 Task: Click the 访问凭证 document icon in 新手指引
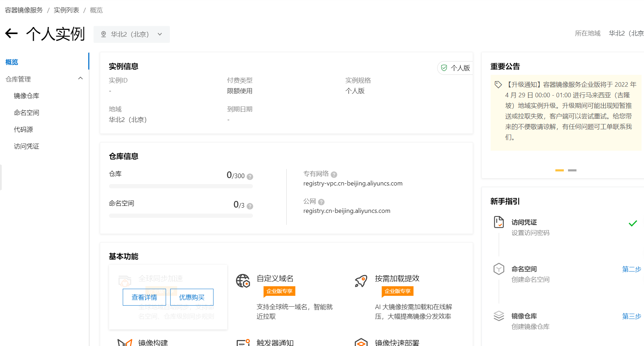pyautogui.click(x=499, y=222)
